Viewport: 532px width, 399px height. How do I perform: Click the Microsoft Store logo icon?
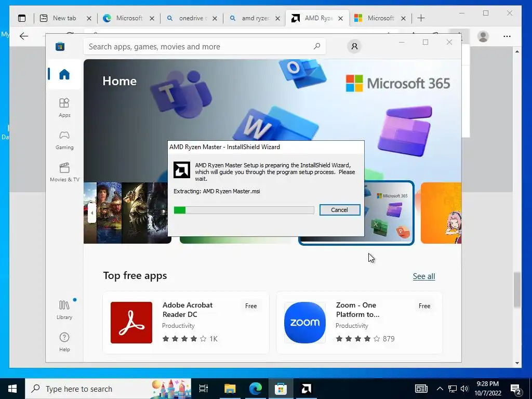(x=60, y=46)
